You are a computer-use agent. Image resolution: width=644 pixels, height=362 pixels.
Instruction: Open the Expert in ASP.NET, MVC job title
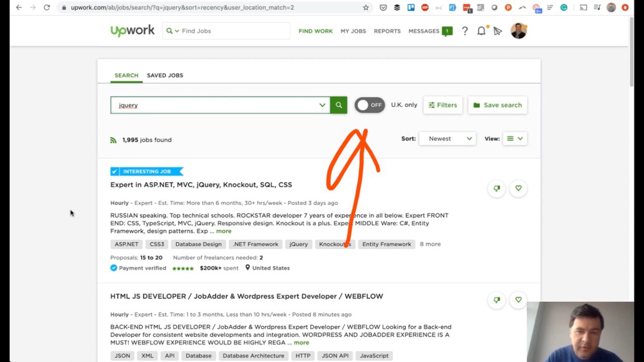[x=201, y=185]
